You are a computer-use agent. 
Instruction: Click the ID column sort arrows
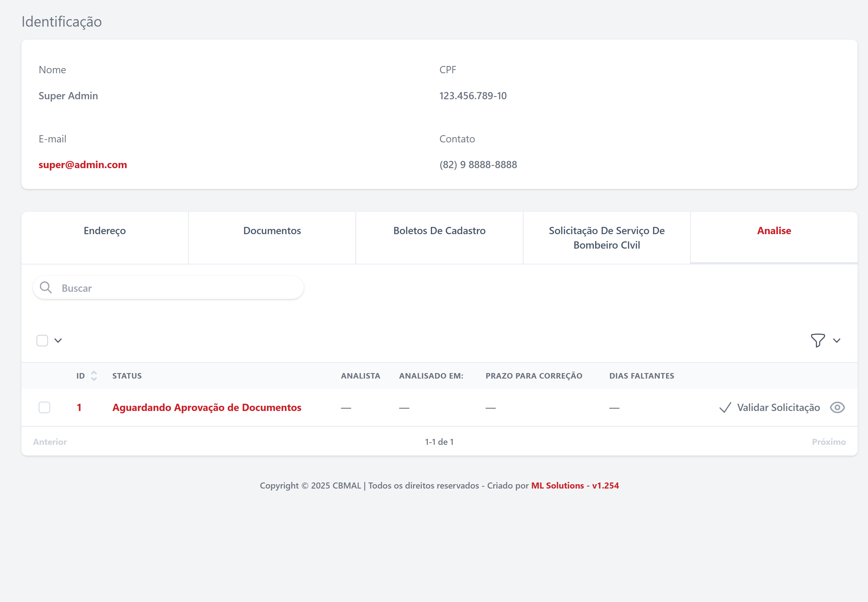[94, 376]
